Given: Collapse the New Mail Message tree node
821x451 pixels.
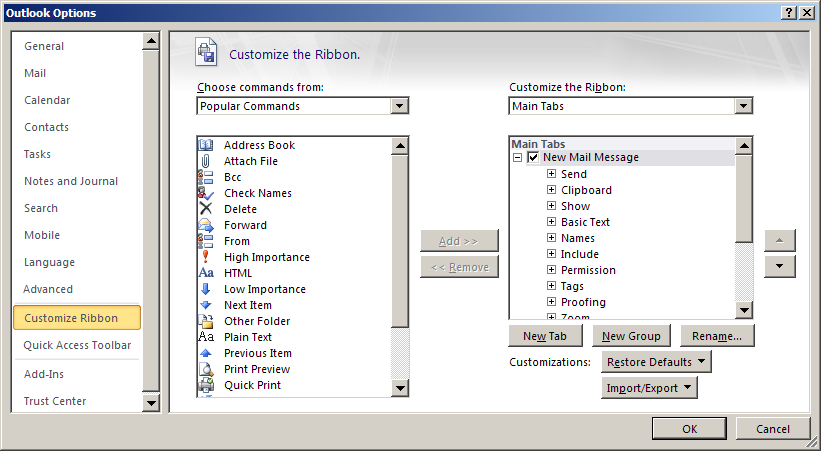Looking at the screenshot, I should (x=518, y=157).
